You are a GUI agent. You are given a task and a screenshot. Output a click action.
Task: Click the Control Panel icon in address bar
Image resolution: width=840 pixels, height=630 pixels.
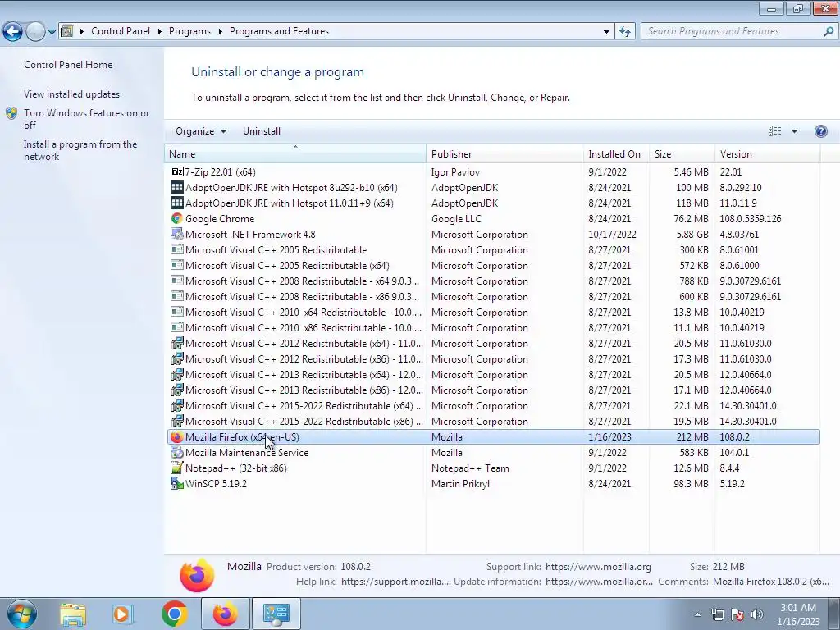pos(67,31)
